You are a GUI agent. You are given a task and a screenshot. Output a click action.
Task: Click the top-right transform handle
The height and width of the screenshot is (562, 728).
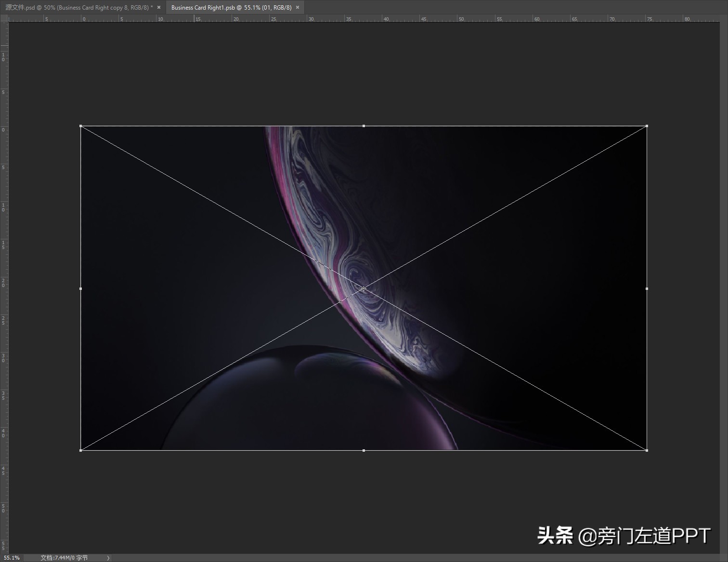(647, 126)
